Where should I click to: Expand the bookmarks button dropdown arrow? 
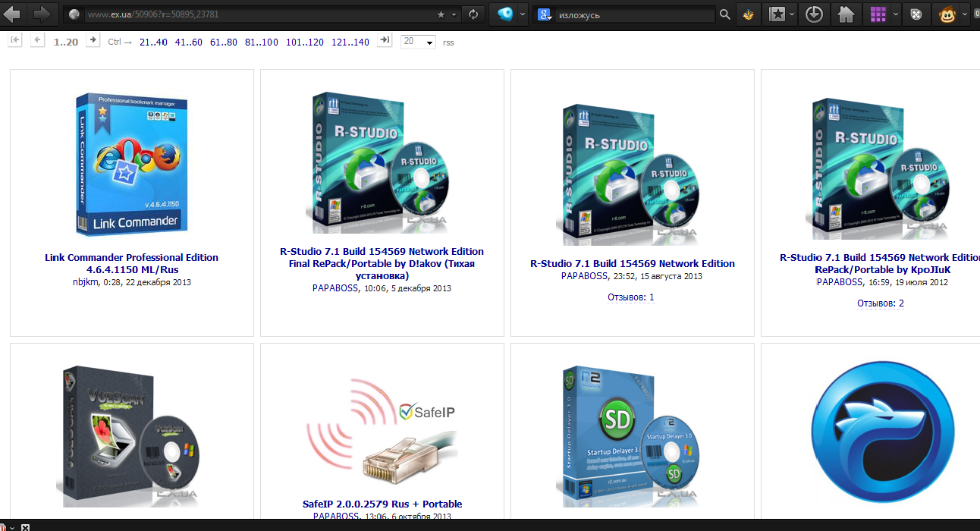(792, 14)
